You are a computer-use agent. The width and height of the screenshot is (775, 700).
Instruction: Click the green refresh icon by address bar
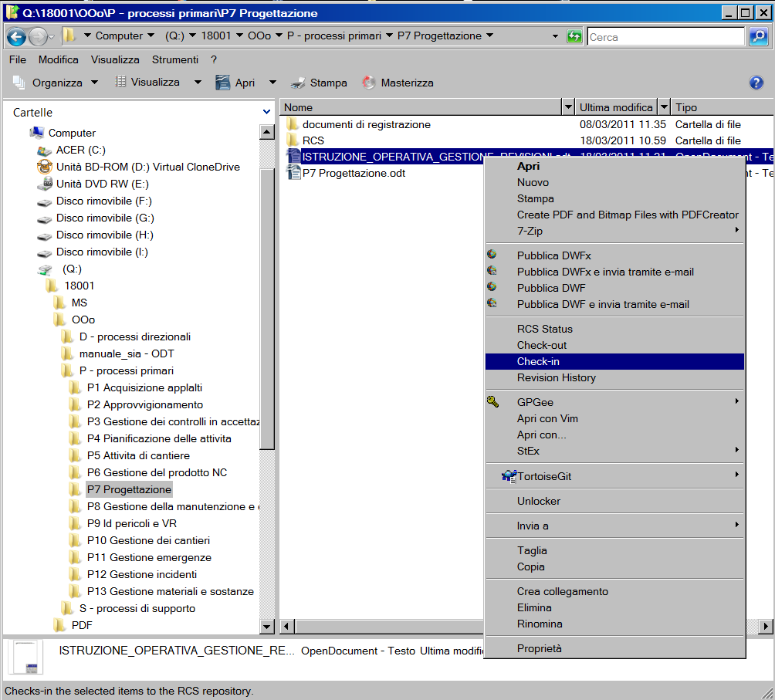[x=574, y=36]
